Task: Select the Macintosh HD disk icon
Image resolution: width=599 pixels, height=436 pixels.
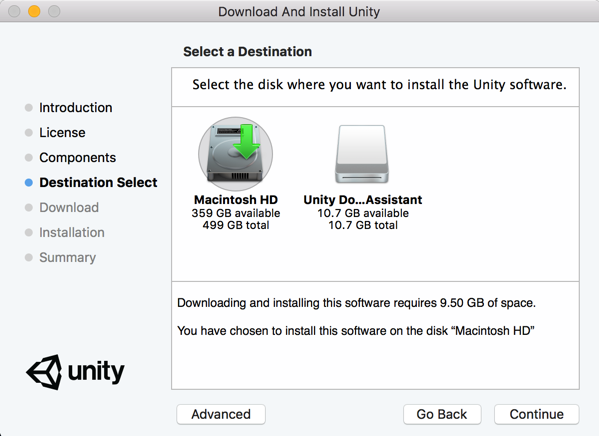Action: [x=235, y=154]
